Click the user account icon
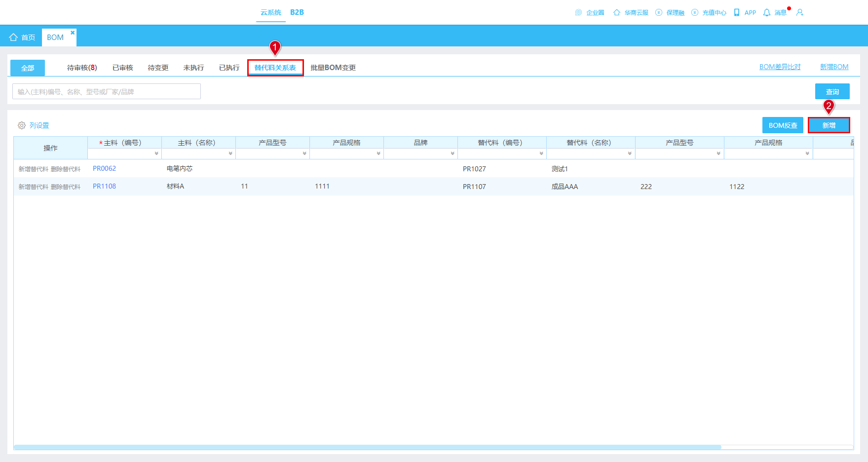The image size is (868, 462). (x=800, y=12)
